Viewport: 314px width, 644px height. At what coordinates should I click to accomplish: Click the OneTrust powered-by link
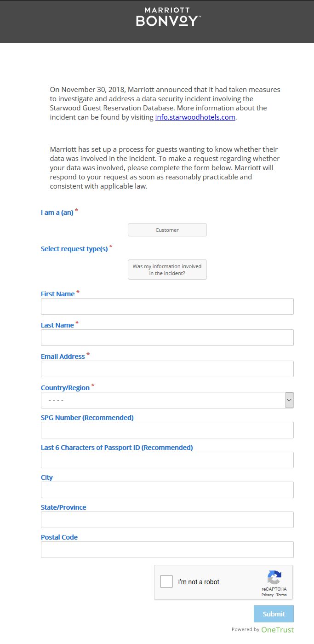tap(277, 630)
